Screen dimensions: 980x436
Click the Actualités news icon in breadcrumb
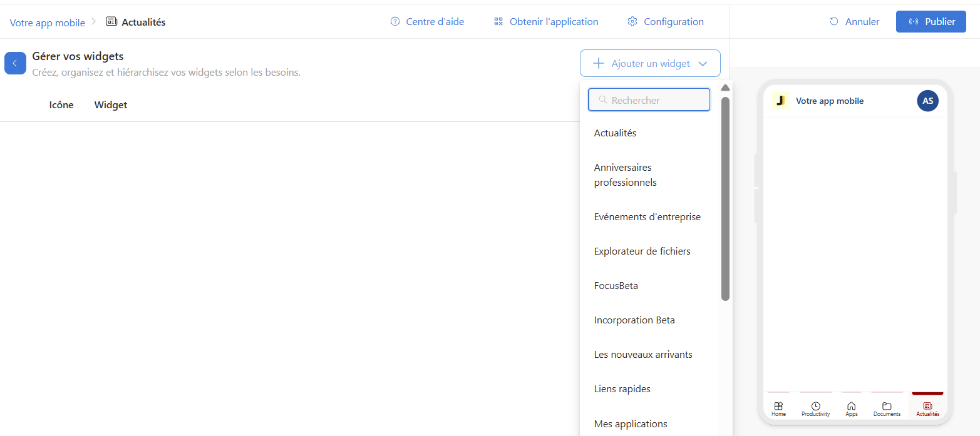point(111,22)
